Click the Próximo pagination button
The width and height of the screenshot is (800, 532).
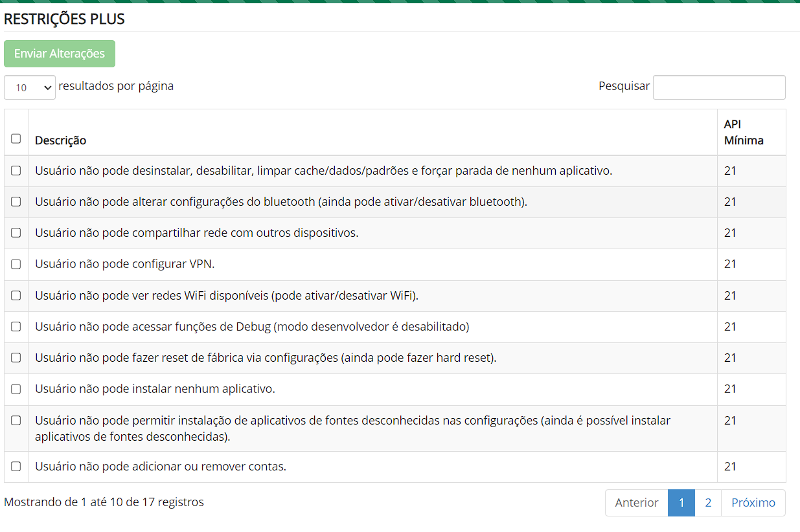point(753,503)
